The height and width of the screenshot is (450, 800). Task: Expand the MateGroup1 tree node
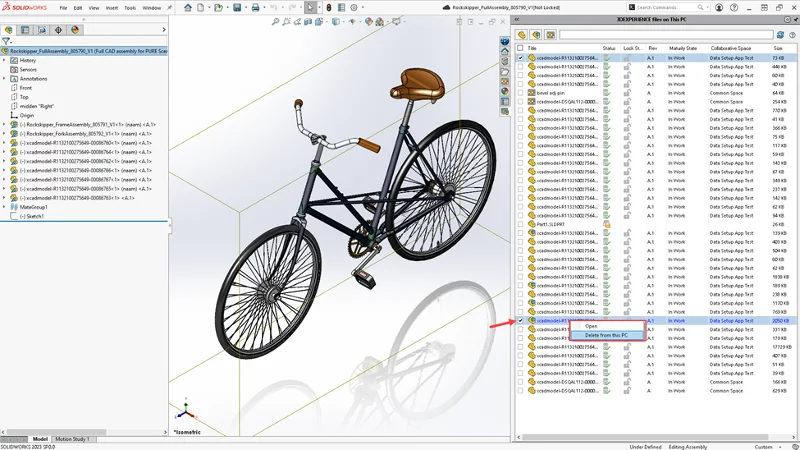[4, 207]
